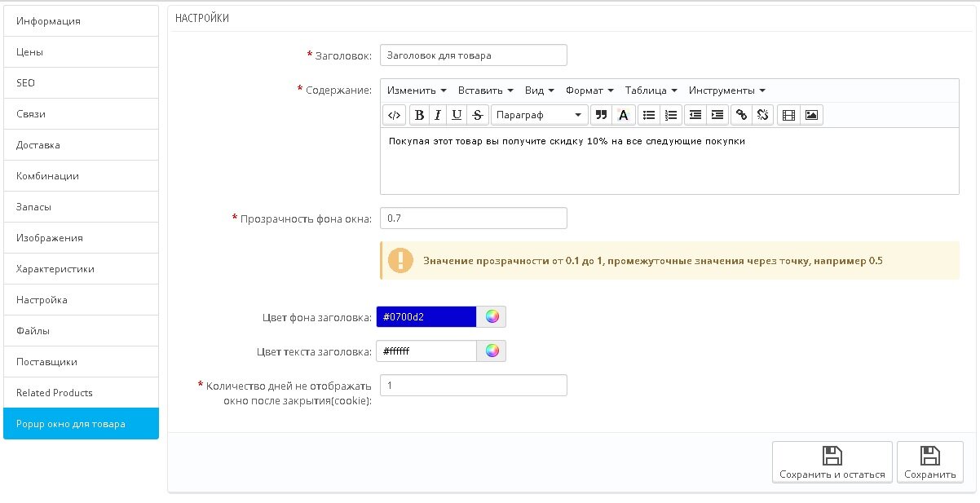Click the insert image icon

(811, 115)
